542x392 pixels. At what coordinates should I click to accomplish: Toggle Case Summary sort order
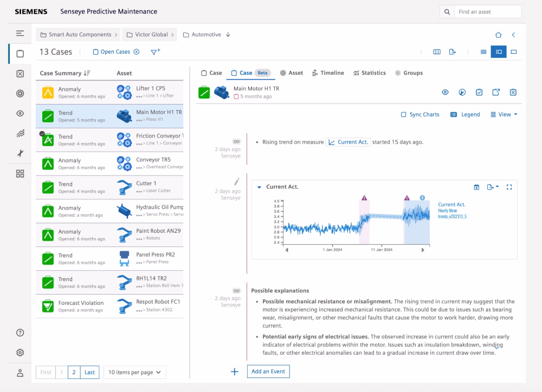(87, 73)
